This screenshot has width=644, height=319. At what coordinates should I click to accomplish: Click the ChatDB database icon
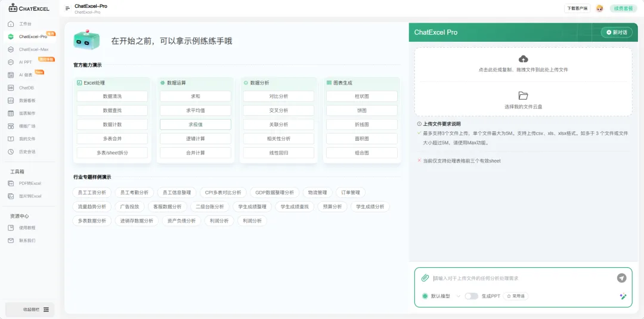coord(11,88)
